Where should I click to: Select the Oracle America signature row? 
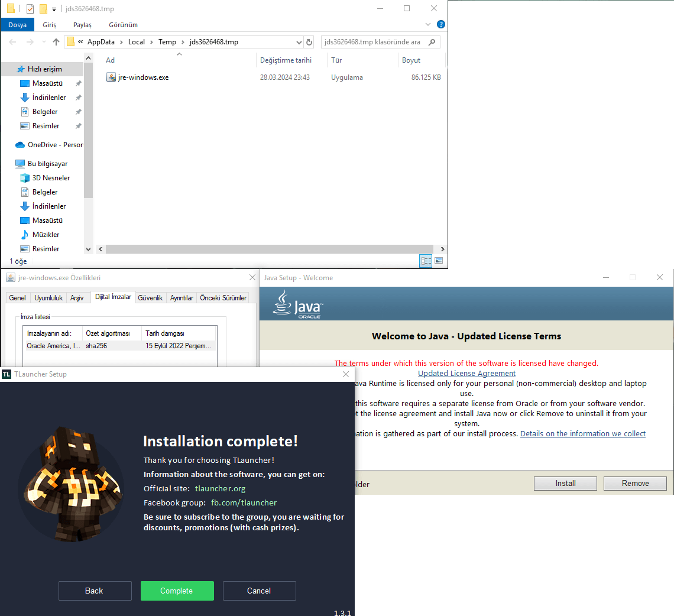point(120,346)
